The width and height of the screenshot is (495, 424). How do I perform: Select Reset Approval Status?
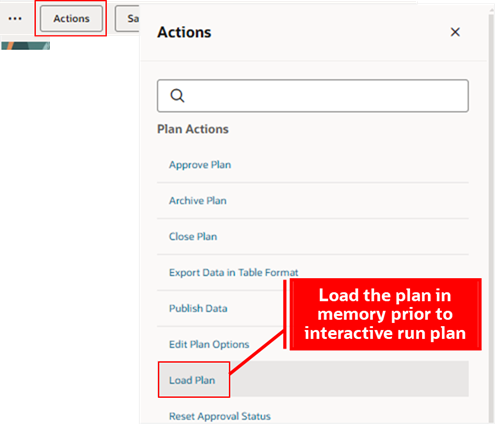point(220,416)
